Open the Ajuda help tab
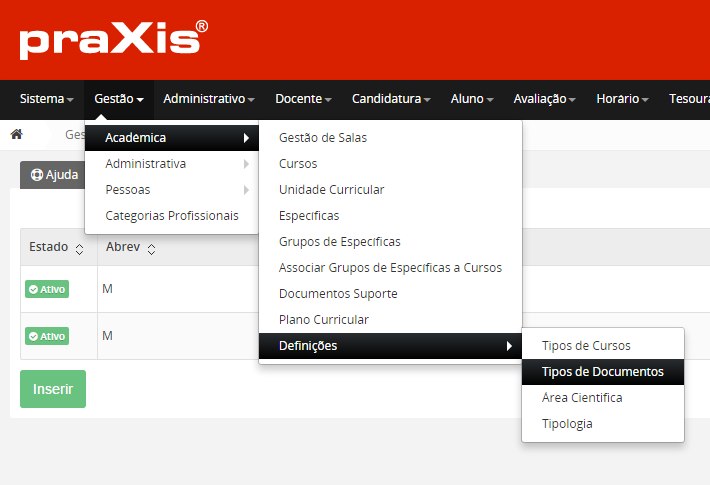Viewport: 710px width, 485px height. pyautogui.click(x=53, y=175)
